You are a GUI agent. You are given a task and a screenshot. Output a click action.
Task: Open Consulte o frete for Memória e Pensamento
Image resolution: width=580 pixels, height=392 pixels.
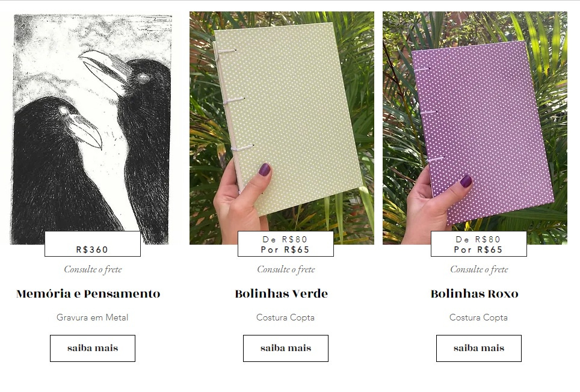[x=93, y=269]
